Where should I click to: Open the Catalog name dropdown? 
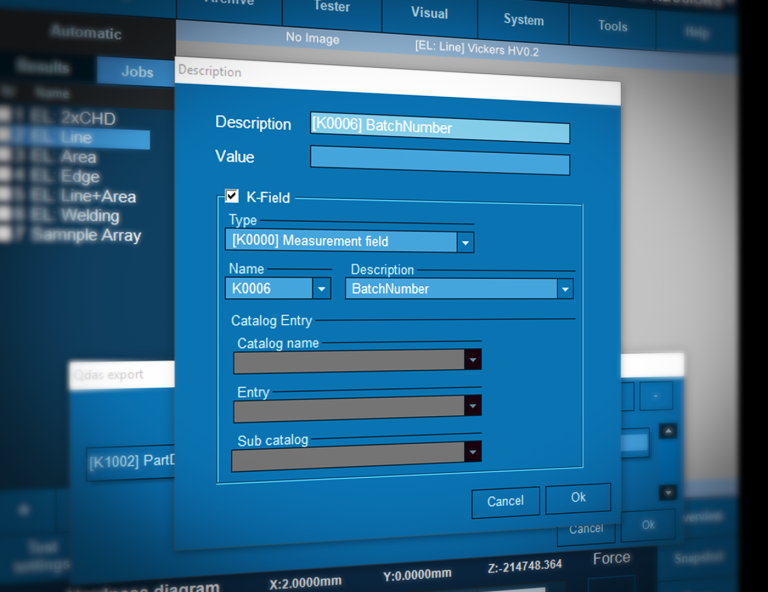pyautogui.click(x=473, y=360)
